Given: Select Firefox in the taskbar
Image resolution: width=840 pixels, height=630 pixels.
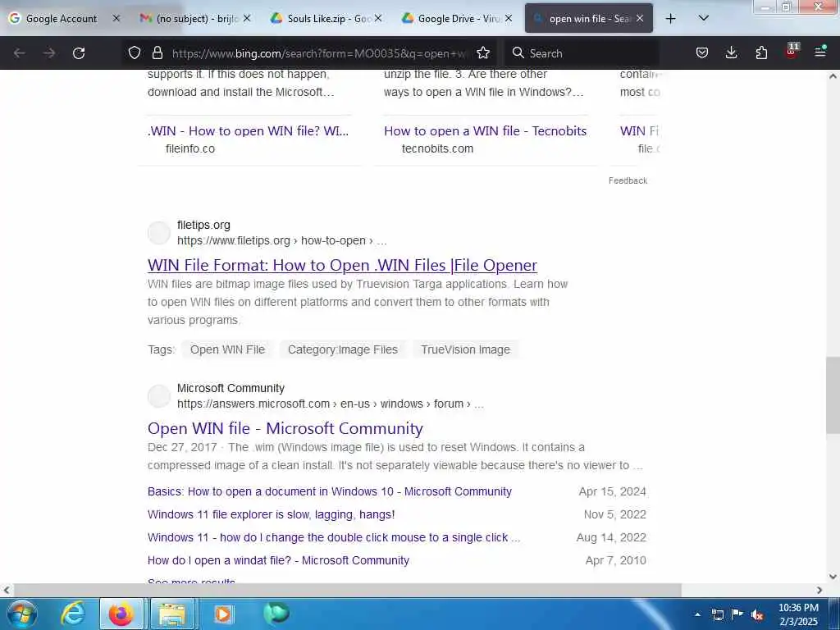Looking at the screenshot, I should coord(121,614).
